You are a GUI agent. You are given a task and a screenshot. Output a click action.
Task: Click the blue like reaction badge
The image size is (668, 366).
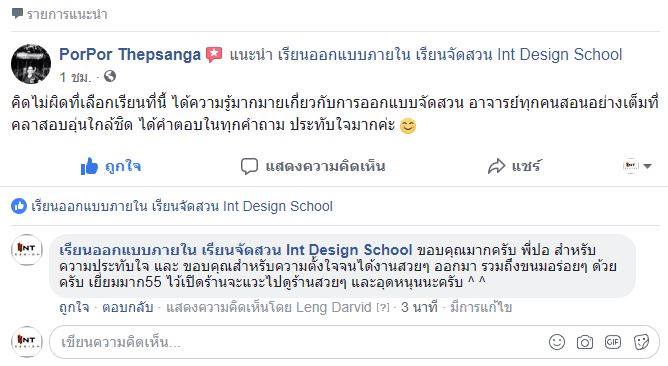[x=19, y=206]
